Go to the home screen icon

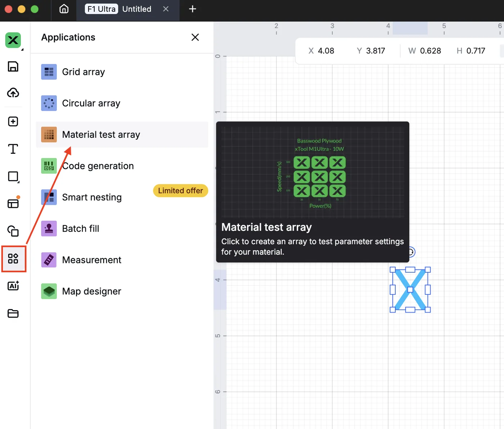click(x=64, y=9)
